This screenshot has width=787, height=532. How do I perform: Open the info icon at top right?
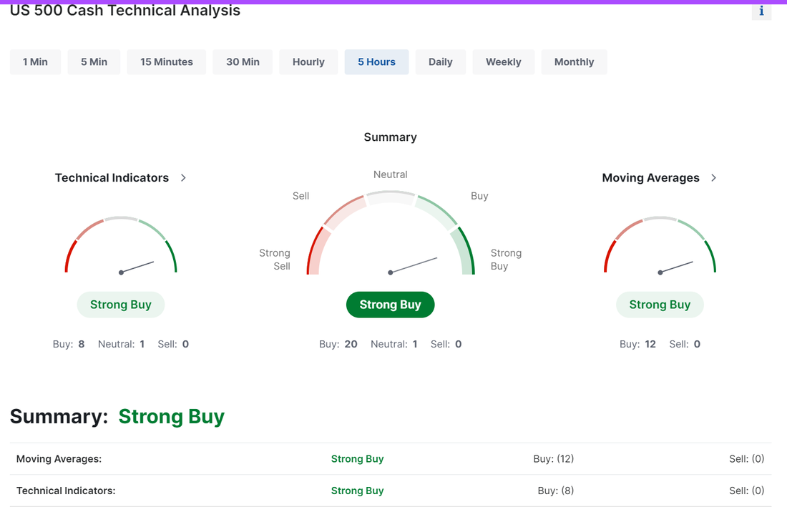pyautogui.click(x=761, y=11)
